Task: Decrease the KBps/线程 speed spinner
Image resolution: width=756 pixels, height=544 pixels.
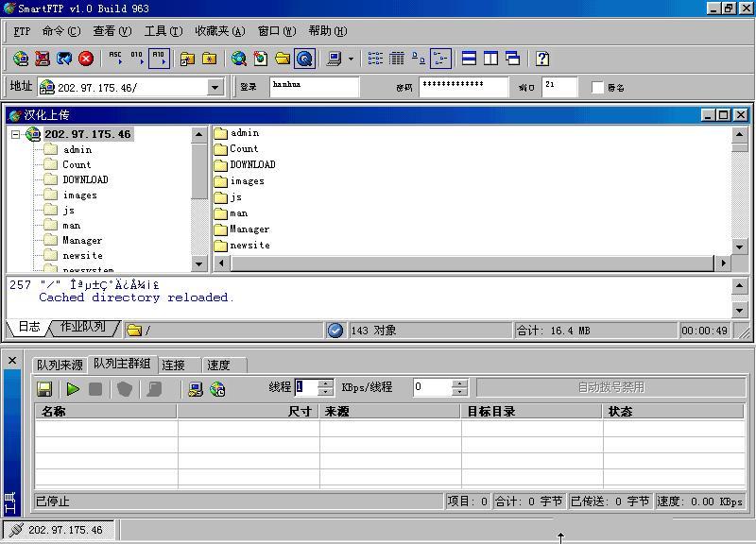Action: click(460, 391)
